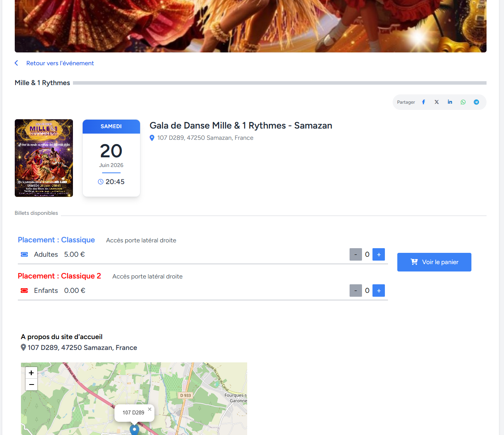Decrease the Adultes ticket quantity
Image resolution: width=504 pixels, height=435 pixels.
coord(355,254)
